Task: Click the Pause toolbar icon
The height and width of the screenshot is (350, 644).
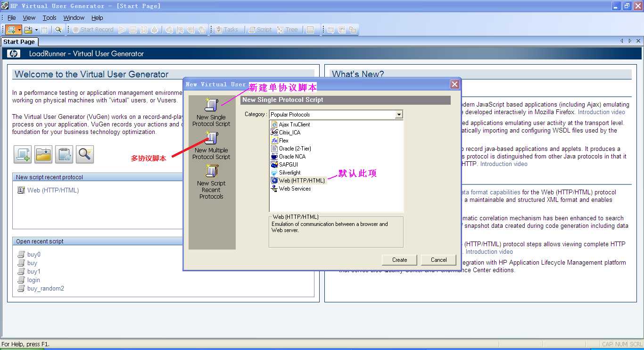Action: (x=144, y=30)
